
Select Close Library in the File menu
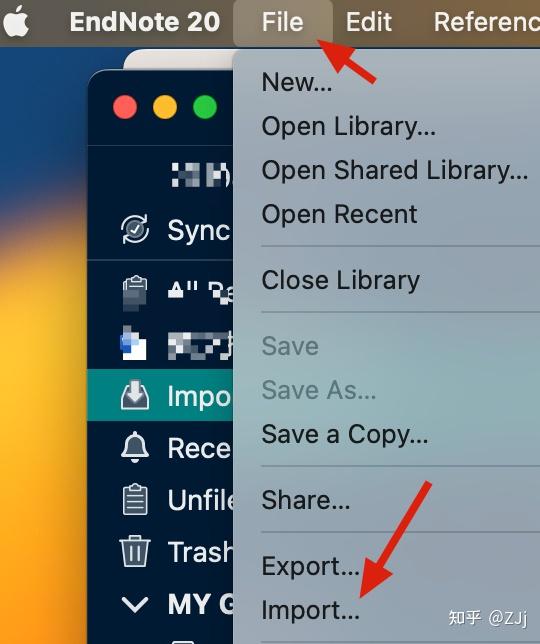point(341,281)
